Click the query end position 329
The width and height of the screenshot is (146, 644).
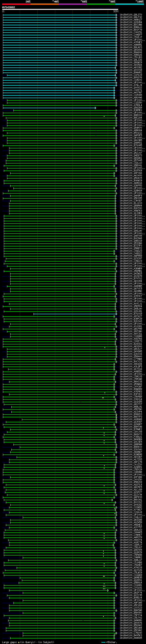click(x=115, y=11)
